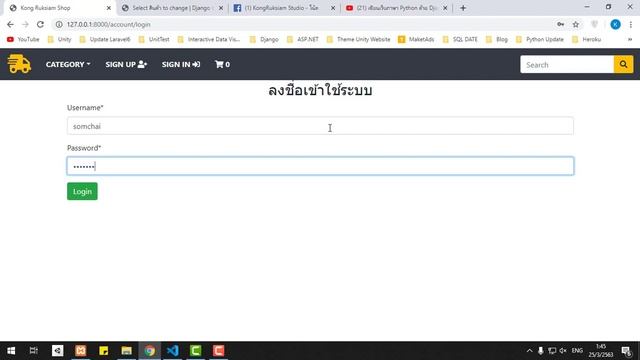Show hidden system tray icons
Viewport: 640px width, 360px height.
[x=529, y=351]
